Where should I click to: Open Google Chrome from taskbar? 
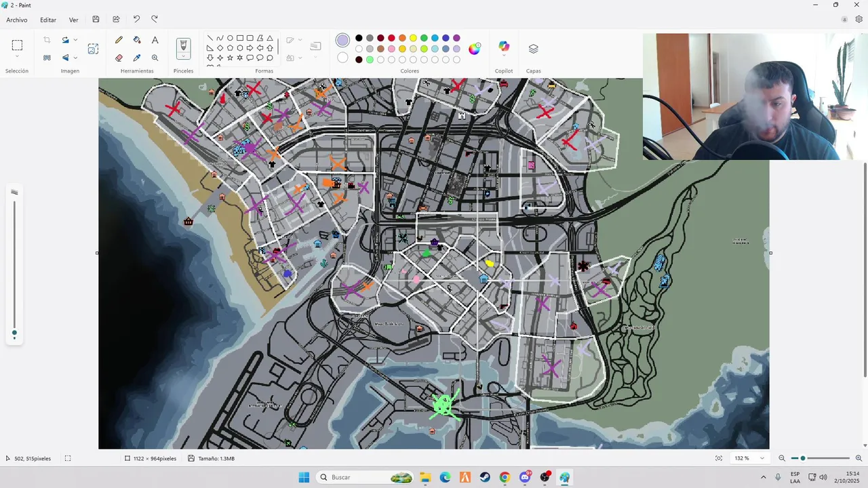tap(505, 477)
